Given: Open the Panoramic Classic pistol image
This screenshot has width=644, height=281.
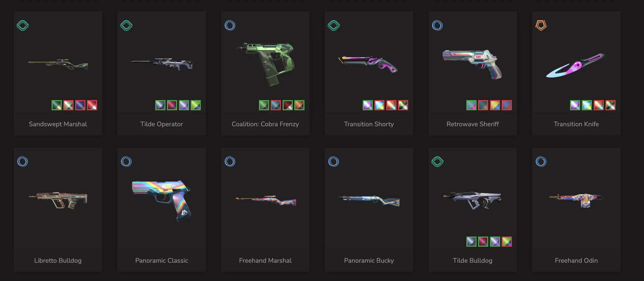Looking at the screenshot, I should (161, 200).
